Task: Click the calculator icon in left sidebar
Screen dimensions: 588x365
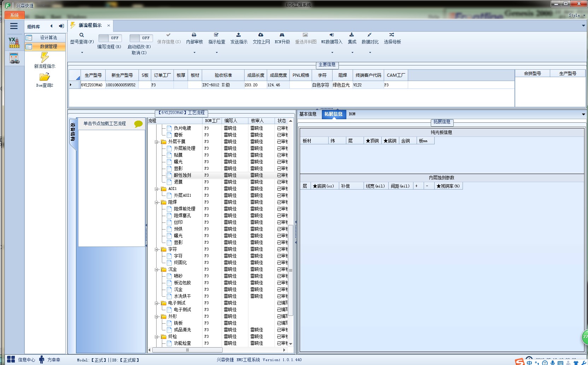Action: pyautogui.click(x=14, y=58)
